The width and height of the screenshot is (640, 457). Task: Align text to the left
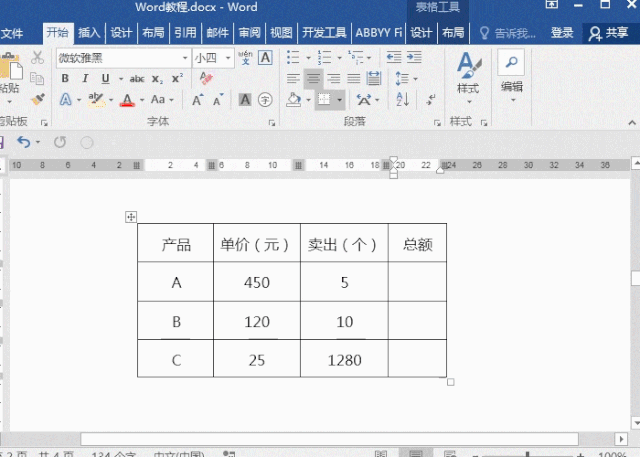point(293,78)
